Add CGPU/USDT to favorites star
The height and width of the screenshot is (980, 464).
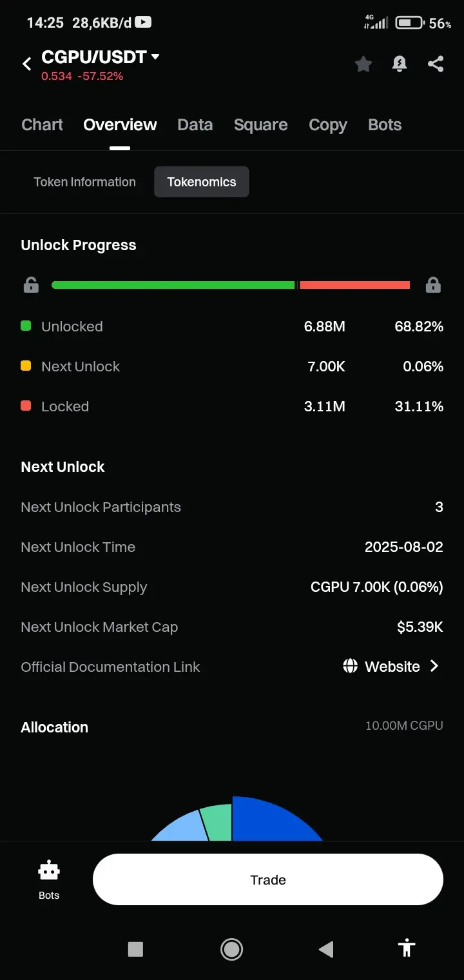tap(363, 64)
